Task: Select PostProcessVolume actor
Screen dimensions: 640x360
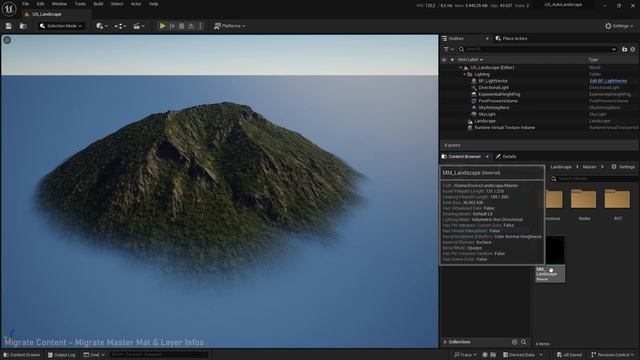Action: [x=498, y=101]
